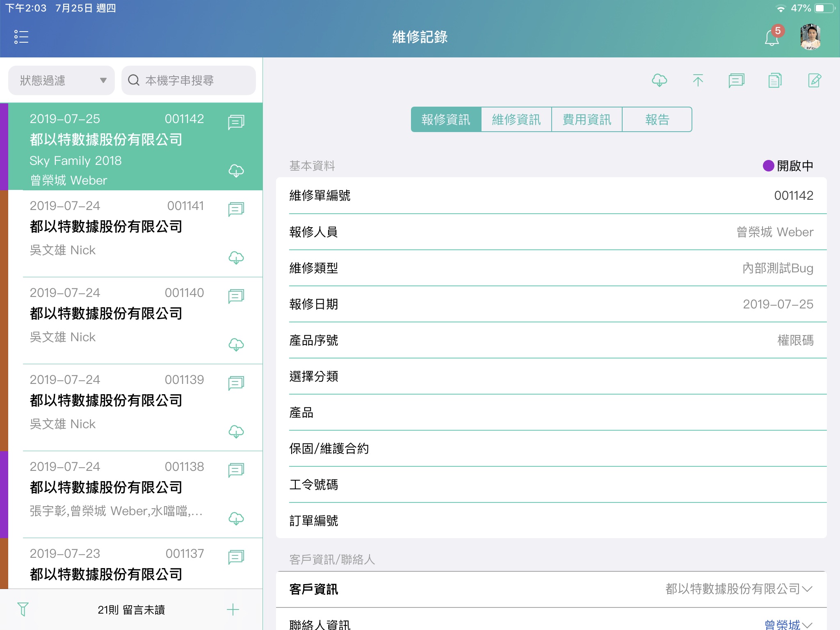
Task: Click Sky Family 2018 text in first record
Action: pyautogui.click(x=75, y=160)
